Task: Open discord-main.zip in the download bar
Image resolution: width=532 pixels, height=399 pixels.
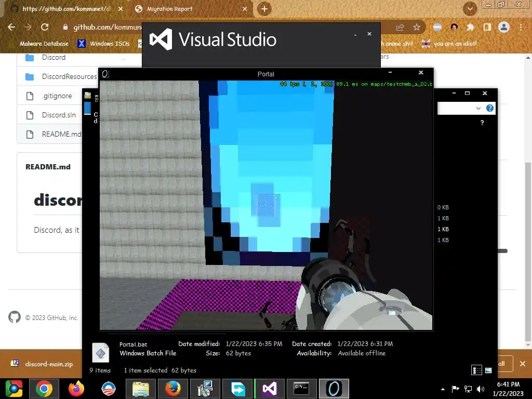Action: point(49,364)
